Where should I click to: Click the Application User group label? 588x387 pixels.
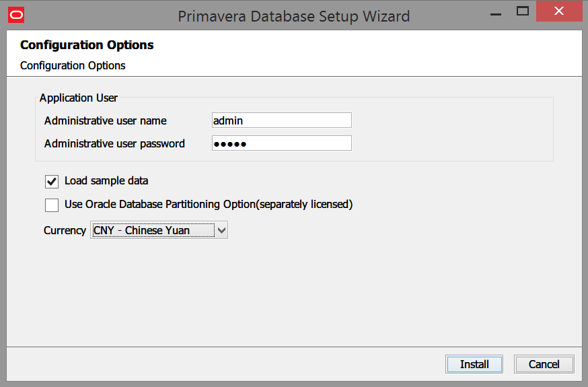[x=79, y=98]
